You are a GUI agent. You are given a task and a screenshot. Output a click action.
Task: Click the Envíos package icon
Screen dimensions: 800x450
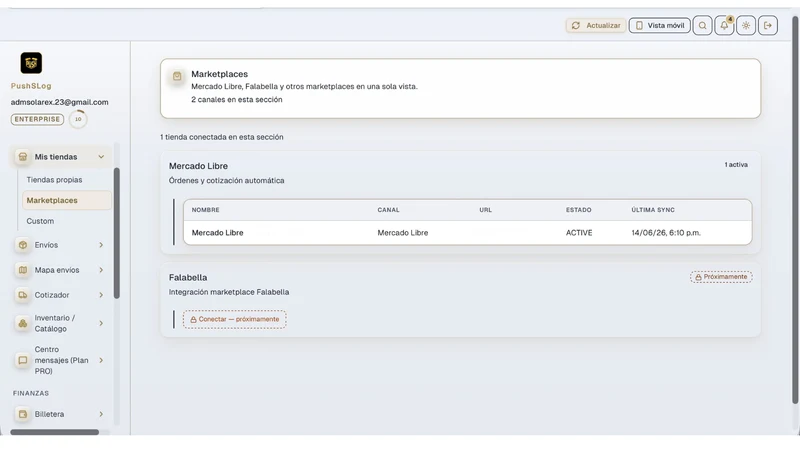click(22, 245)
